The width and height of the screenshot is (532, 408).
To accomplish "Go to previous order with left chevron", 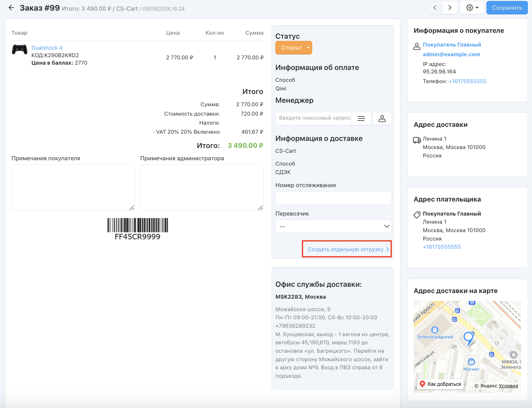I will (435, 8).
